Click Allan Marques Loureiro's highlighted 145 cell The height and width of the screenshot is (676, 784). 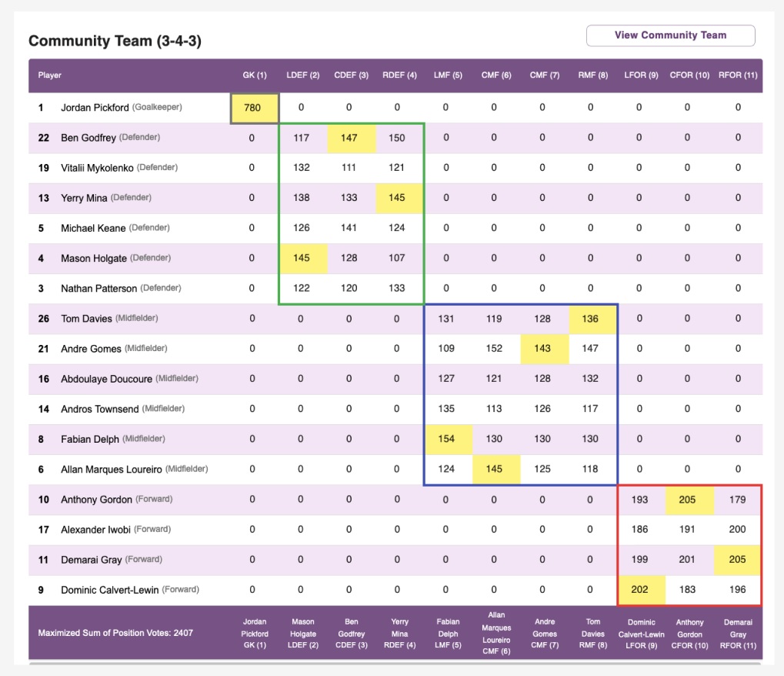point(496,470)
